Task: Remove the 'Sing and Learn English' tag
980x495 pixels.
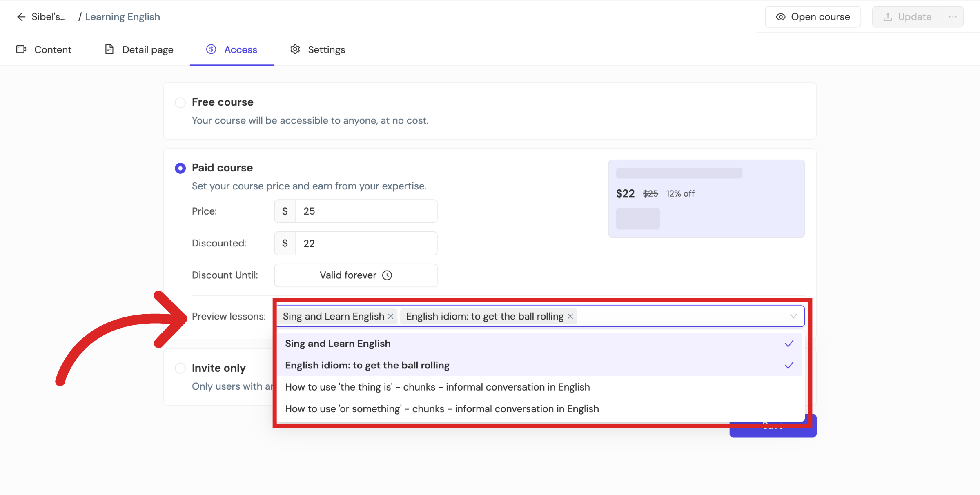Action: tap(391, 316)
